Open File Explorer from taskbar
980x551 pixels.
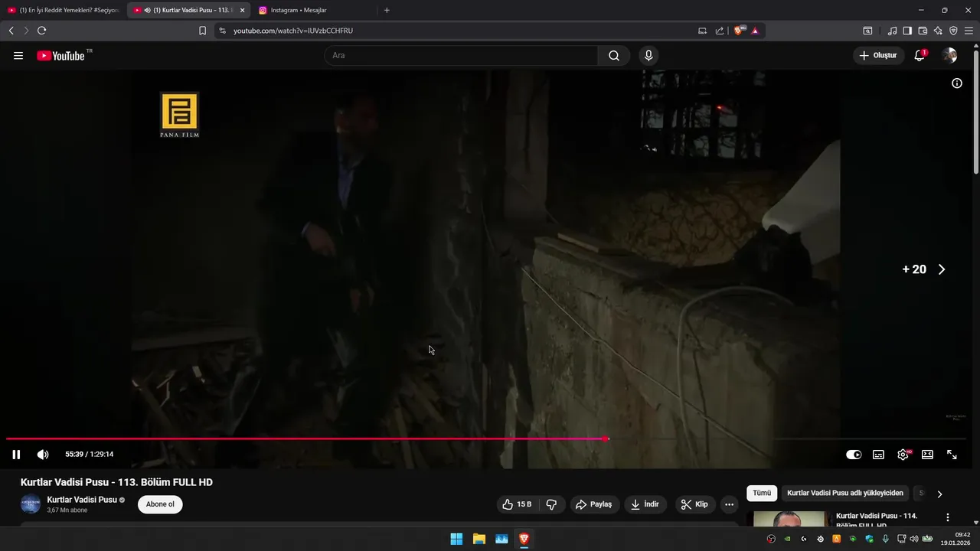(479, 539)
